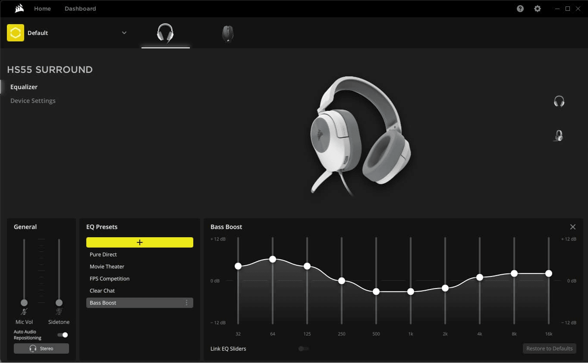Click the General panel heading

(25, 227)
